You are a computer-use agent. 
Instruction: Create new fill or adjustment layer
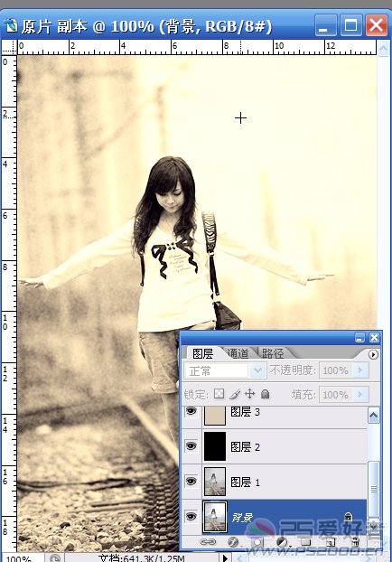point(282,541)
